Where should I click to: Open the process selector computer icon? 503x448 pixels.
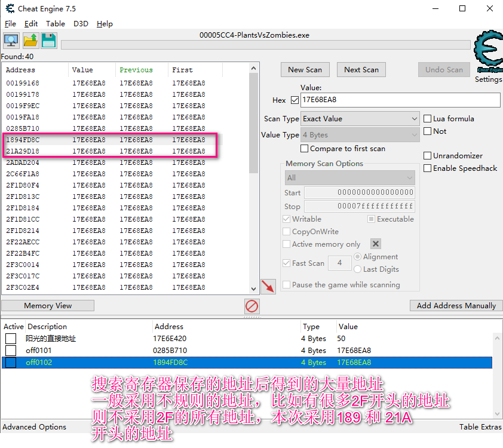point(11,41)
